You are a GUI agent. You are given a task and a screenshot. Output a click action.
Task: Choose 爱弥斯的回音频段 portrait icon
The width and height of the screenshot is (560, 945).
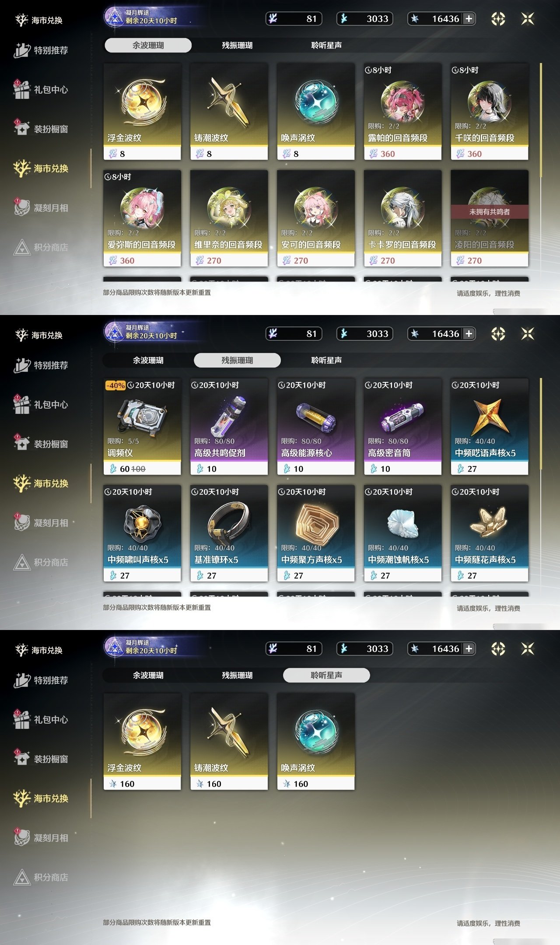point(142,208)
